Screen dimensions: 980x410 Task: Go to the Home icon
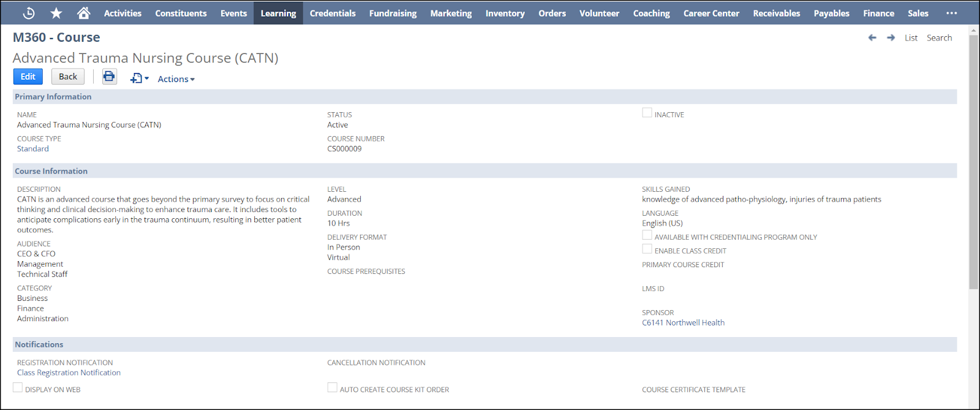tap(84, 13)
